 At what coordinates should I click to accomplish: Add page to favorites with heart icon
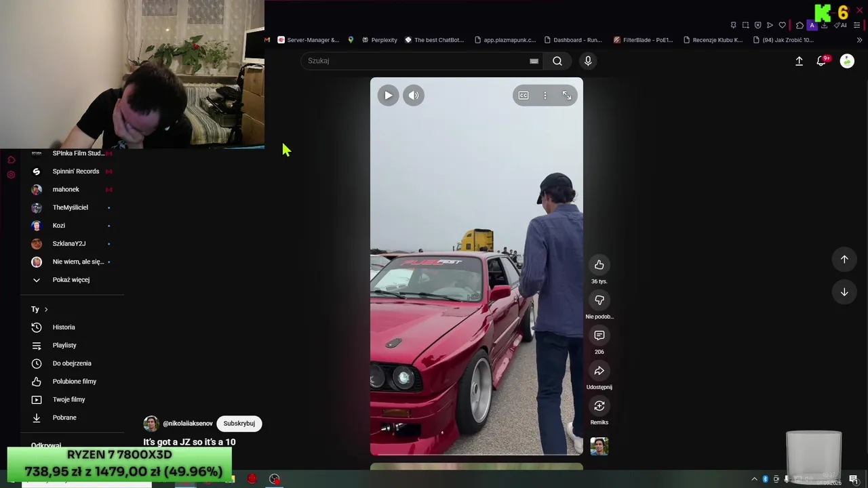782,25
